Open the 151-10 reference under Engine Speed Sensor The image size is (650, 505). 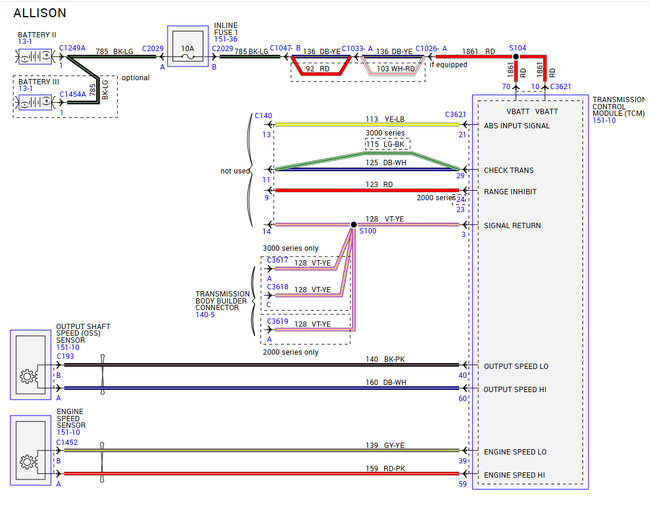[x=68, y=432]
